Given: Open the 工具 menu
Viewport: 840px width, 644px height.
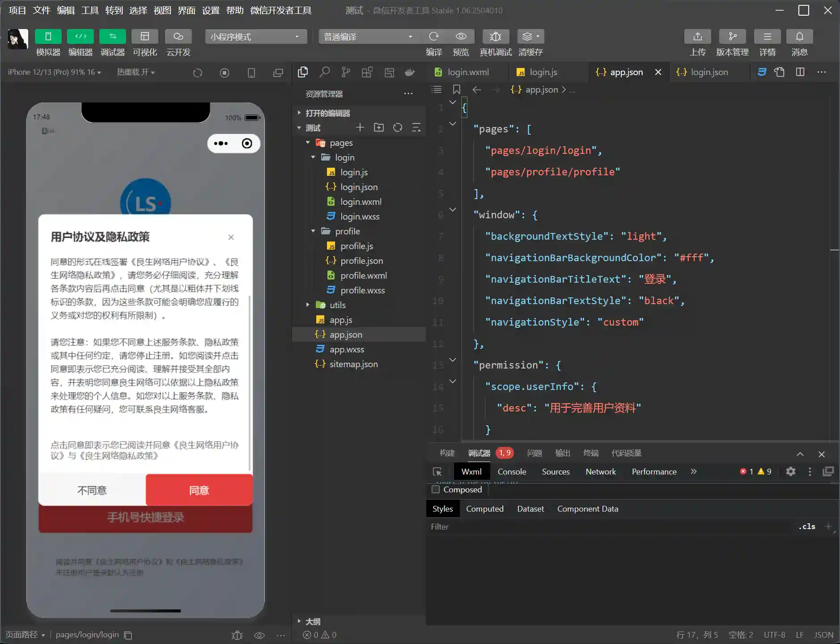Looking at the screenshot, I should pyautogui.click(x=89, y=10).
